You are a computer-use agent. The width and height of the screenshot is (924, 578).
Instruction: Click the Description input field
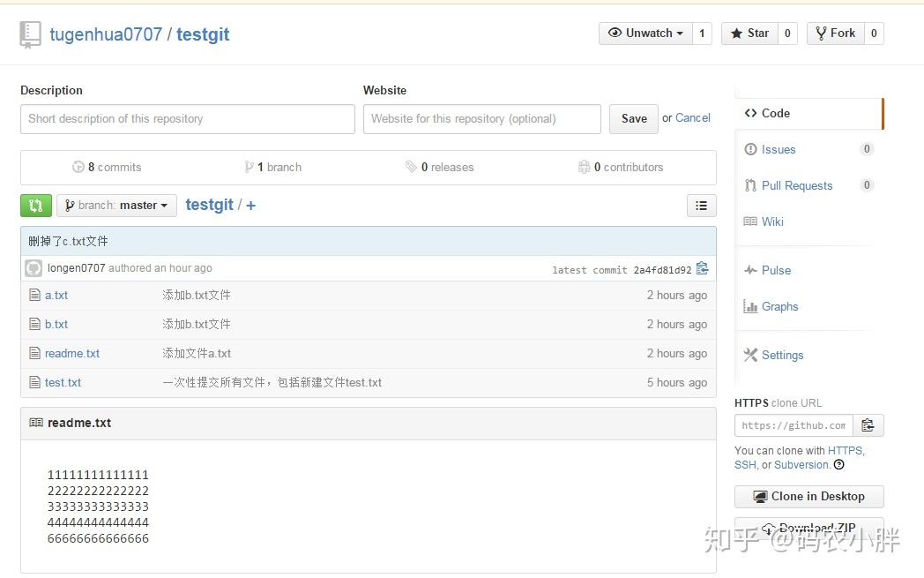[187, 118]
